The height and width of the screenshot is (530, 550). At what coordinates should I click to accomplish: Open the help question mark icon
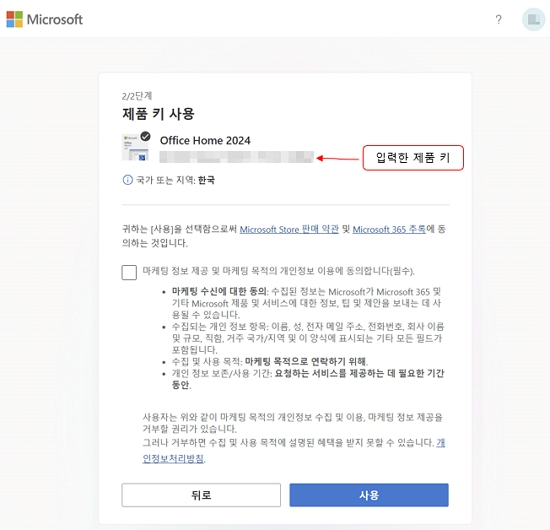click(x=498, y=19)
